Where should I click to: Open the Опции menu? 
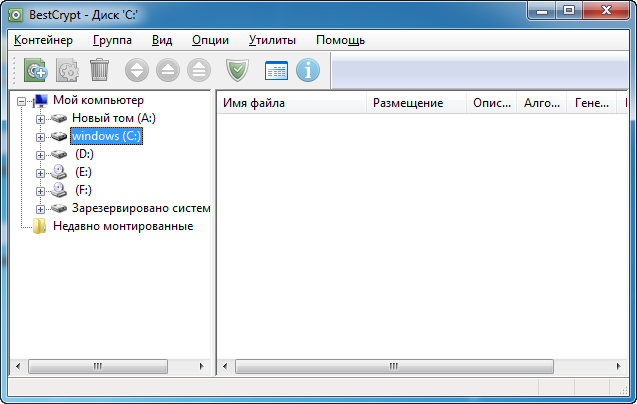[x=210, y=40]
